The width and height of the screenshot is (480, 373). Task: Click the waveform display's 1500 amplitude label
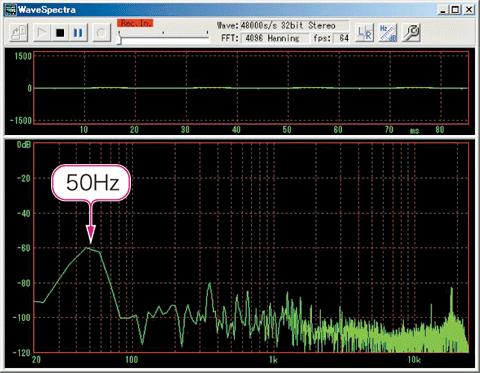click(23, 56)
